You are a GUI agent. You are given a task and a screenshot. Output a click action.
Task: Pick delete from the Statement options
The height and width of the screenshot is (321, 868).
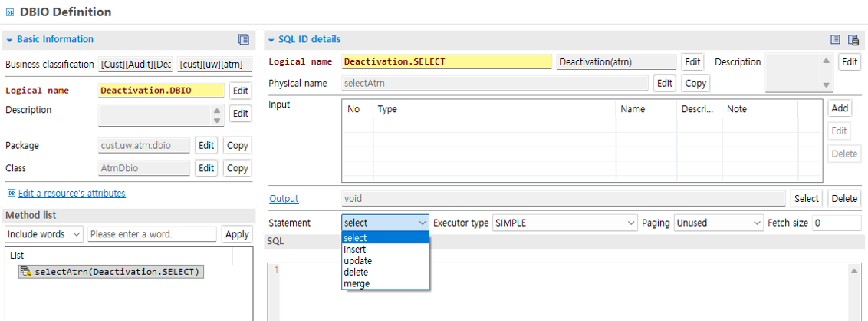pyautogui.click(x=356, y=272)
